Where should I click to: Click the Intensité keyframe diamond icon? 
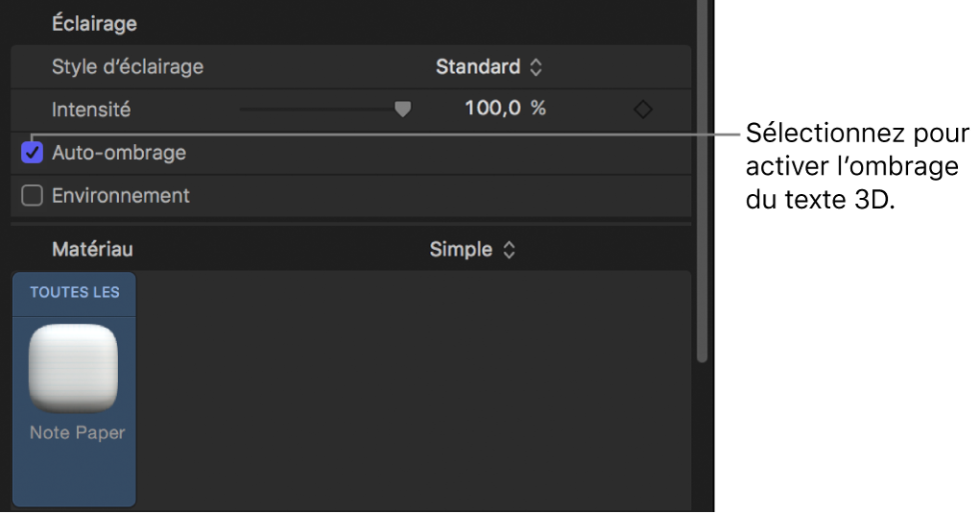click(643, 110)
